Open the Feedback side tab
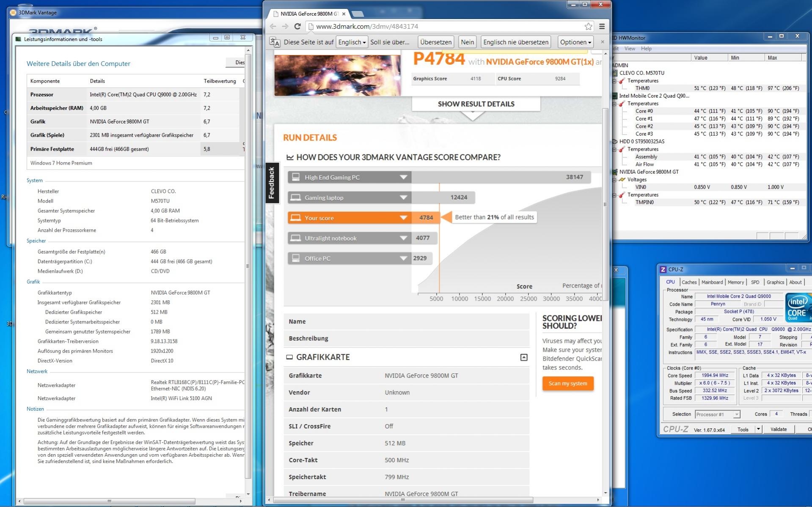The width and height of the screenshot is (812, 507). (x=272, y=183)
